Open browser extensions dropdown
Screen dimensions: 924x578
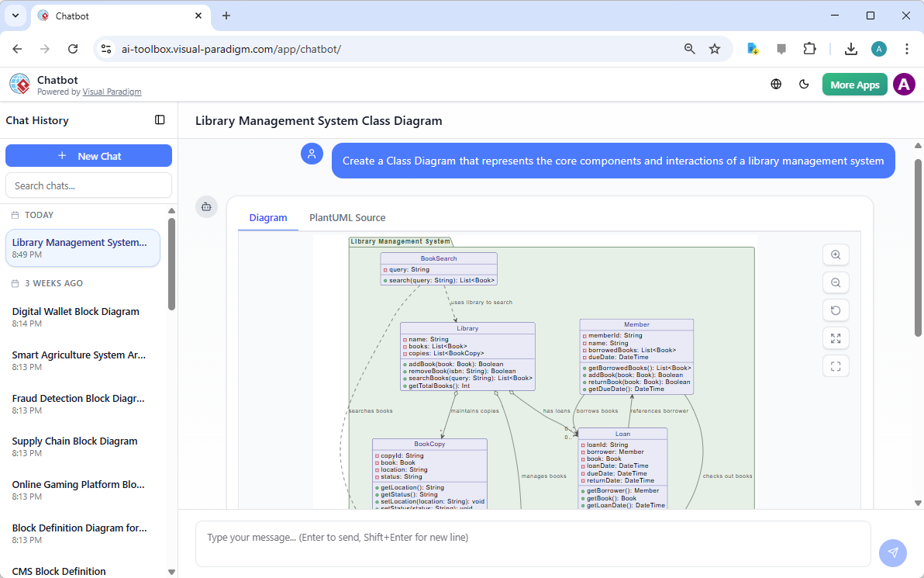(809, 48)
